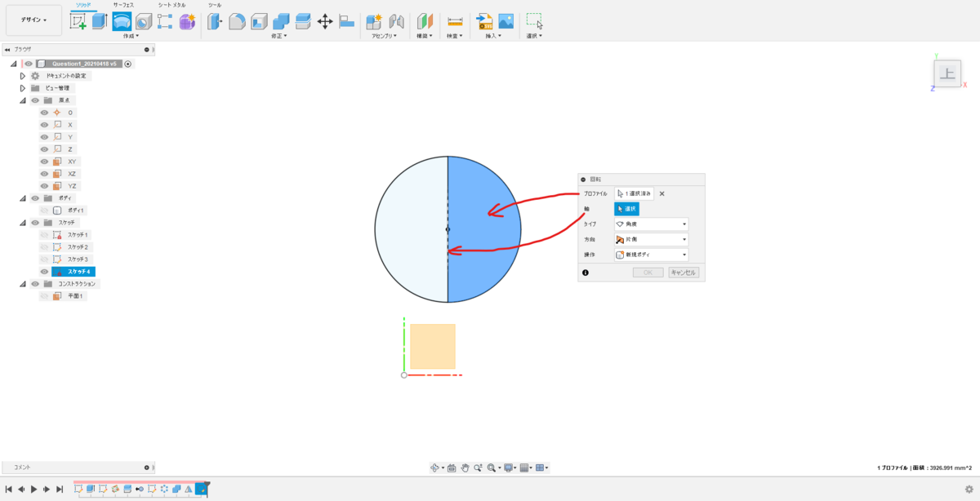980x501 pixels.
Task: Switch to the ソリッド tab
Action: (x=83, y=5)
